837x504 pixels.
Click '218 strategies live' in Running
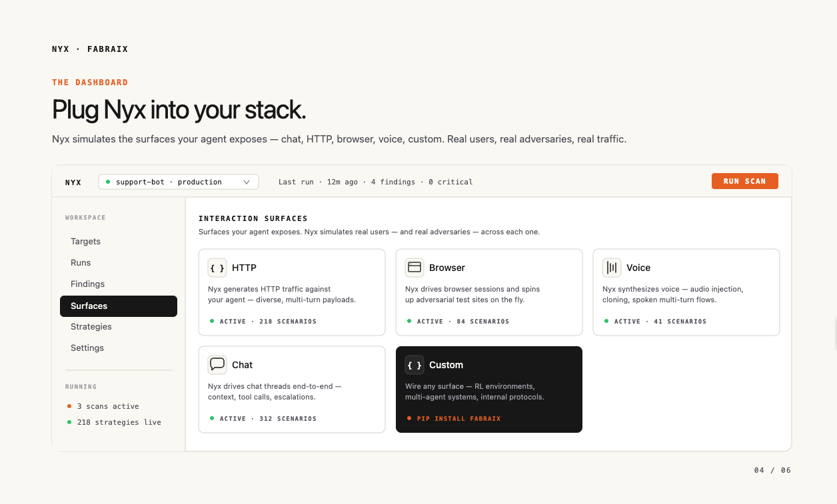point(119,422)
